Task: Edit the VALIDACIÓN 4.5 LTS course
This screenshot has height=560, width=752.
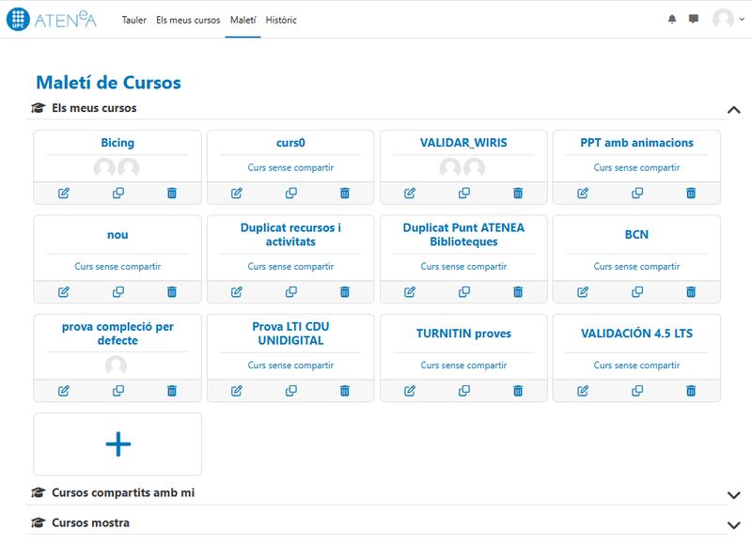Action: coord(583,391)
